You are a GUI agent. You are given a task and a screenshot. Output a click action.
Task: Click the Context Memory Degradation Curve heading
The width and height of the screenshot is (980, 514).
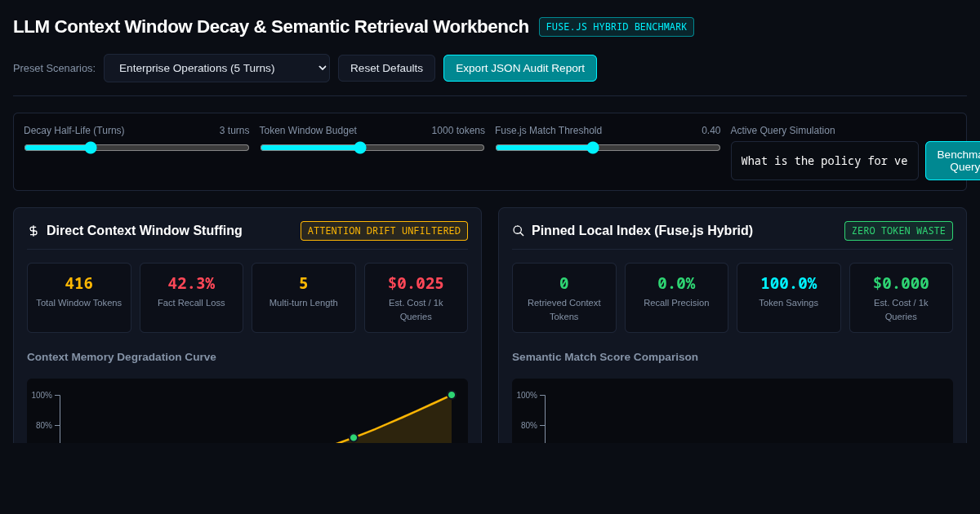[x=122, y=357]
